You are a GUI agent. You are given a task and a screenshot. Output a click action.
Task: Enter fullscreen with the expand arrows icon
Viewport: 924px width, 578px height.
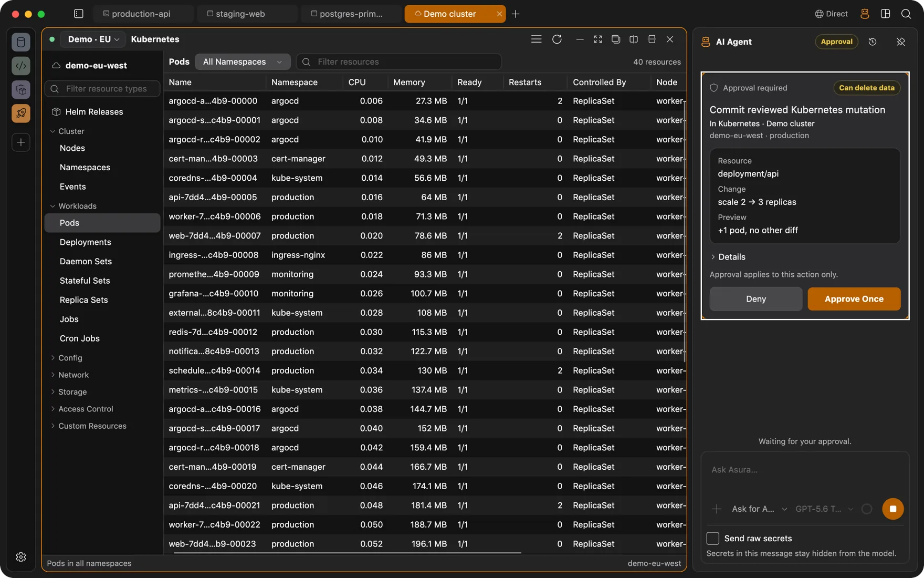pos(597,39)
